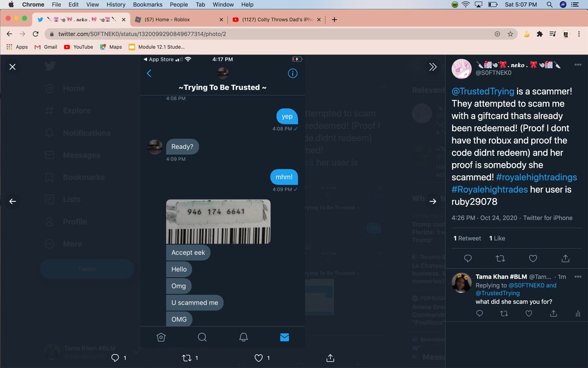Image resolution: width=588 pixels, height=368 pixels.
Task: Retweet Tama Khan's comment
Action: [x=504, y=314]
